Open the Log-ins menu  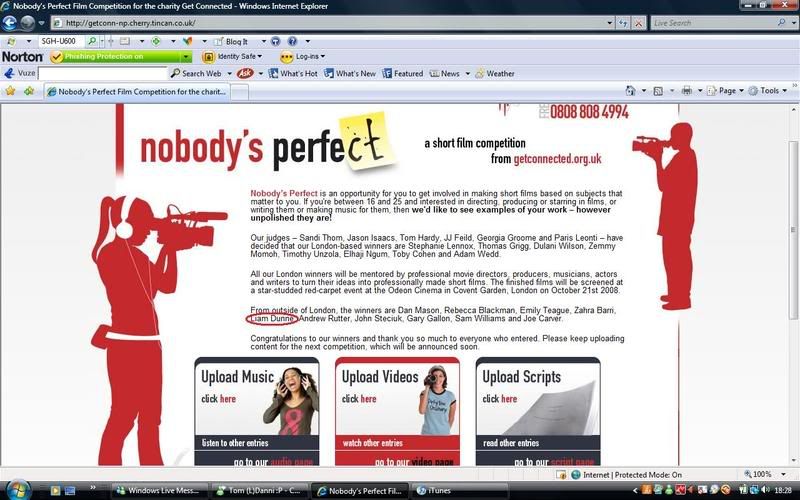click(303, 57)
